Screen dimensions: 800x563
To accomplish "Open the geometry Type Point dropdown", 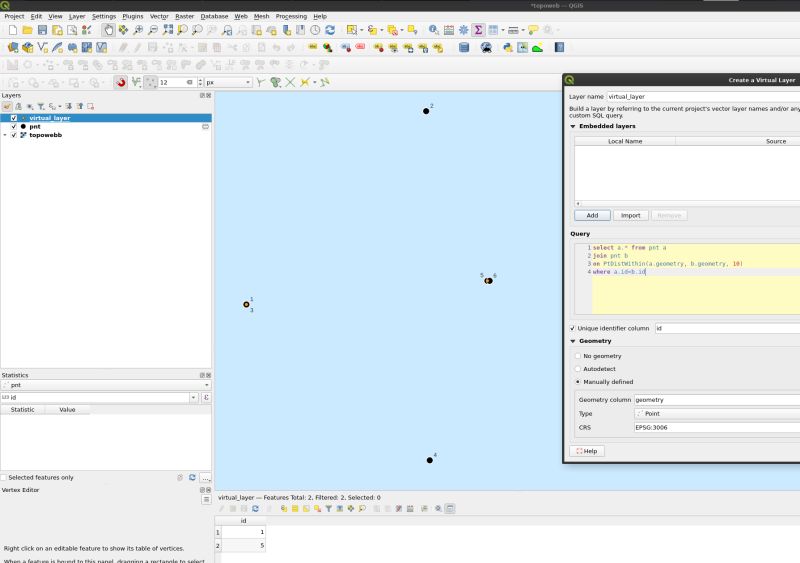I will coord(717,413).
